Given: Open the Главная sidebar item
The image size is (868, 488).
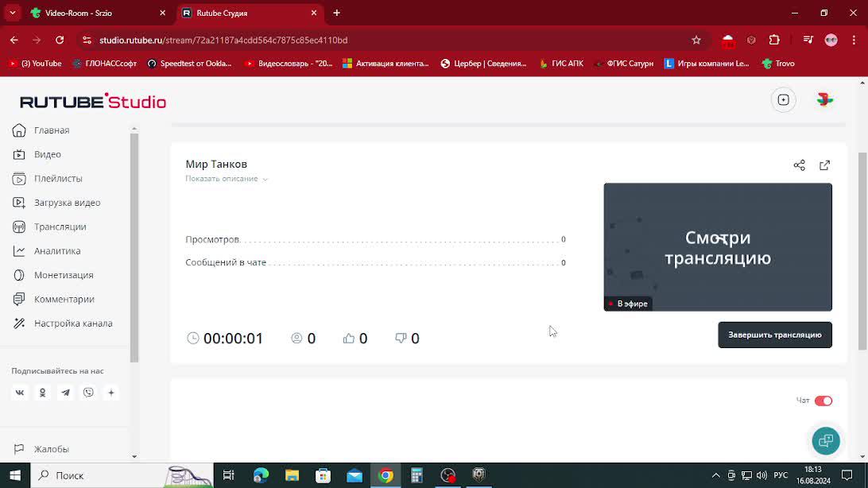Looking at the screenshot, I should [41, 130].
